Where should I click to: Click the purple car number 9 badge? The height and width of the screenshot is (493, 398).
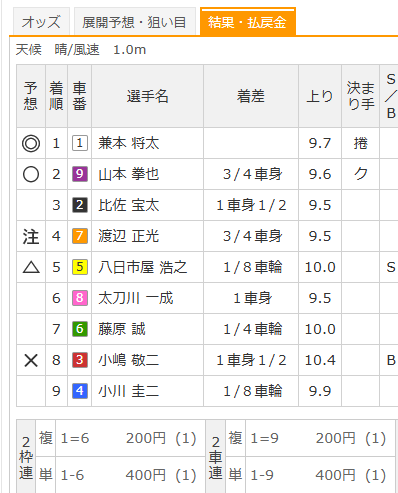pyautogui.click(x=80, y=174)
